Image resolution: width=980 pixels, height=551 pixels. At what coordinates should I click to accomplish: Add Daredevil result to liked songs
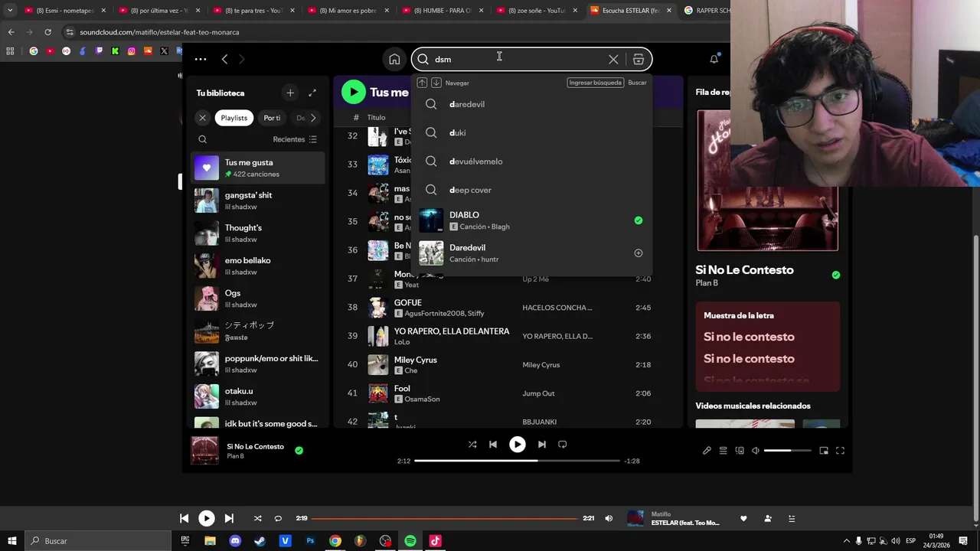tap(638, 253)
